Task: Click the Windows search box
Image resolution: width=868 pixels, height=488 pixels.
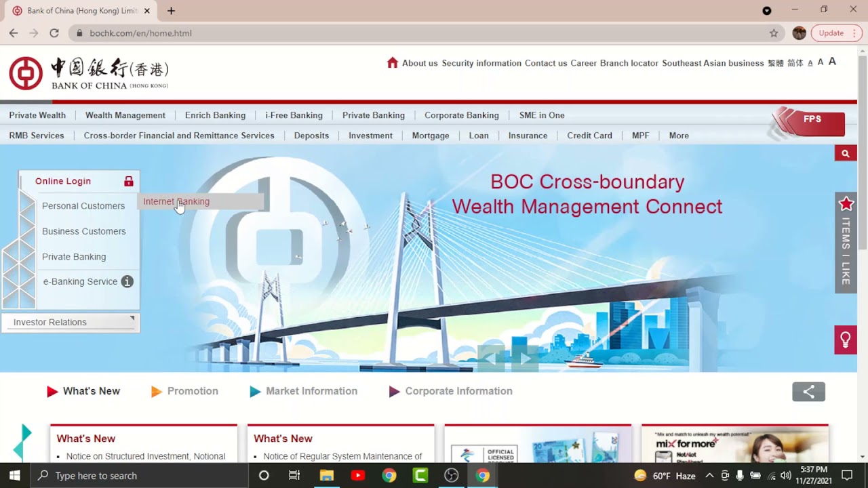Action: pos(139,476)
